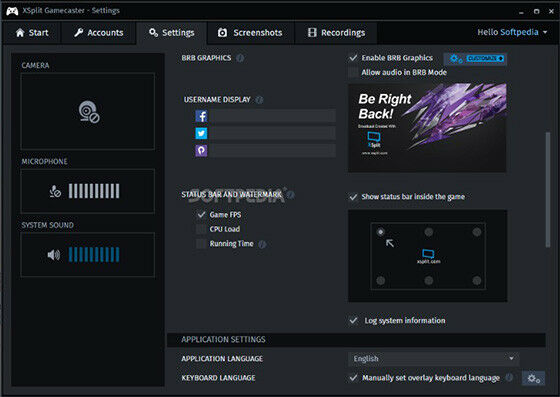Open Username Display info icon
The width and height of the screenshot is (560, 397).
coord(259,100)
